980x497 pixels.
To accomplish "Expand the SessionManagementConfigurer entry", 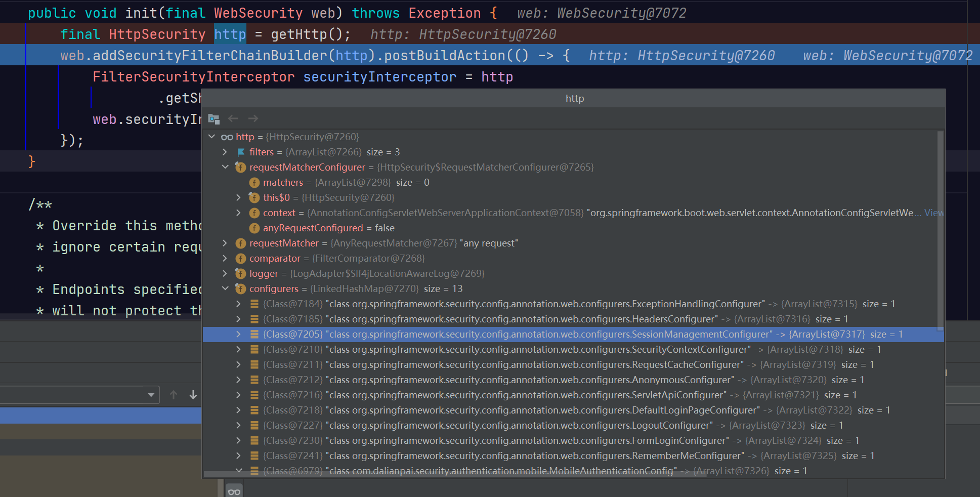I will (239, 334).
